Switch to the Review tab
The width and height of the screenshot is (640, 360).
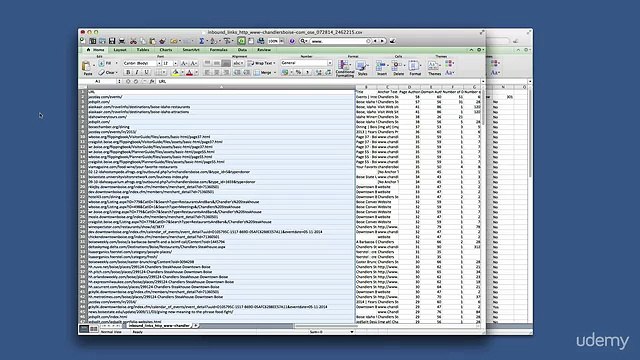tap(264, 50)
